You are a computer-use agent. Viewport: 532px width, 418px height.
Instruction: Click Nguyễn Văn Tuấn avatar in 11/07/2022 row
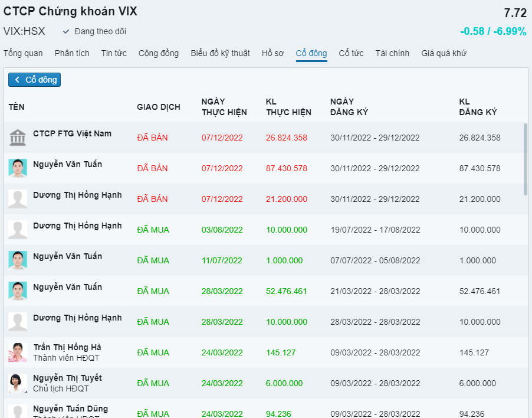click(18, 260)
